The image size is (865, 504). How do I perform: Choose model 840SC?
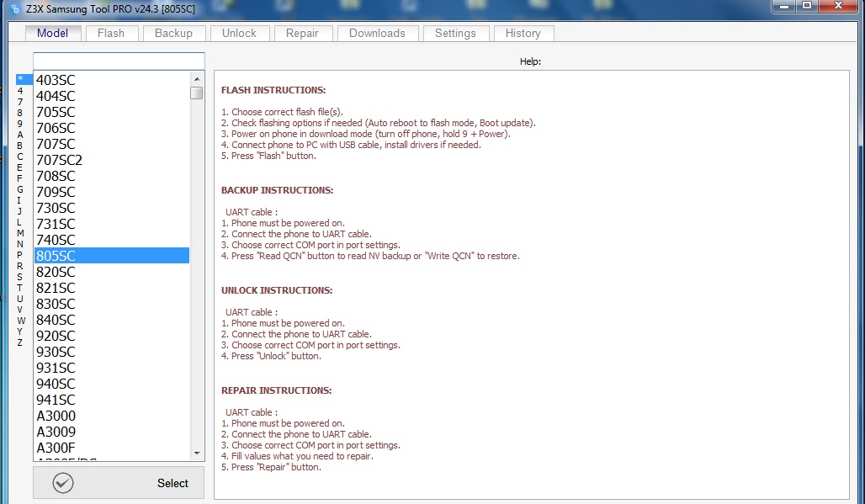(111, 320)
